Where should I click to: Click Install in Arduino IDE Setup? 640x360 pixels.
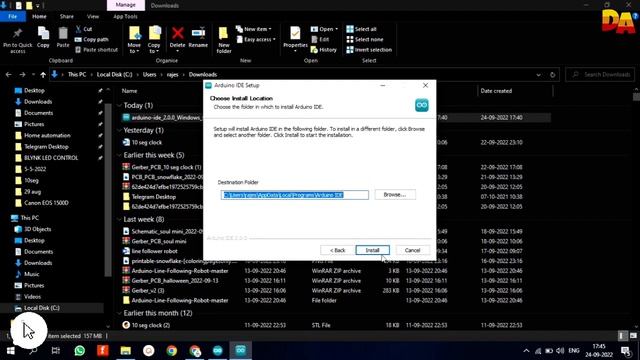[x=372, y=250]
